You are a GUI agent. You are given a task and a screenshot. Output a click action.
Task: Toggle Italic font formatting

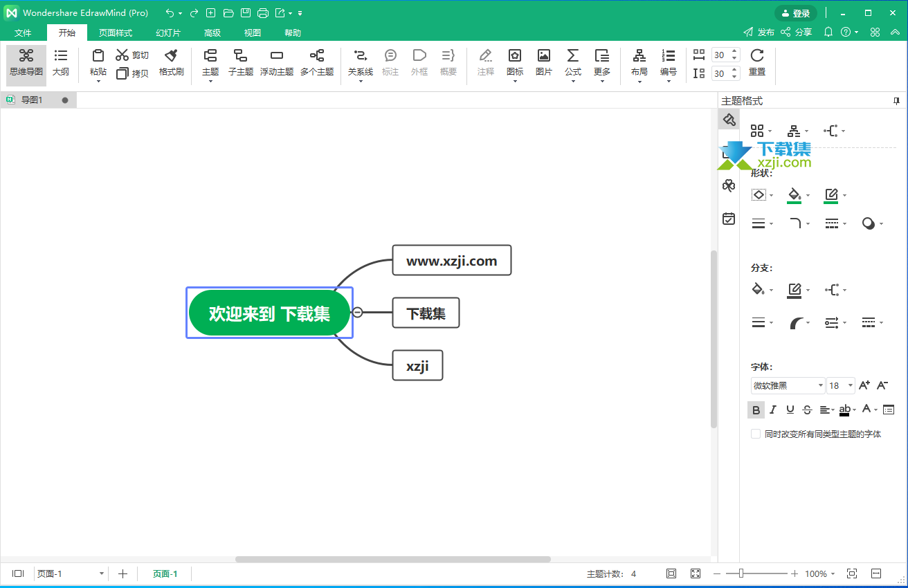tap(773, 410)
